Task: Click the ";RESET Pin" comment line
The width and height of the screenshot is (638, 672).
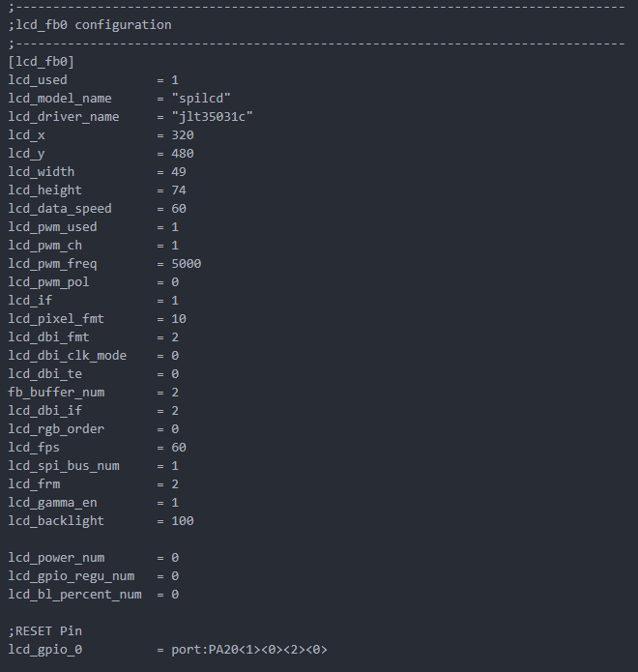Action: coord(44,631)
